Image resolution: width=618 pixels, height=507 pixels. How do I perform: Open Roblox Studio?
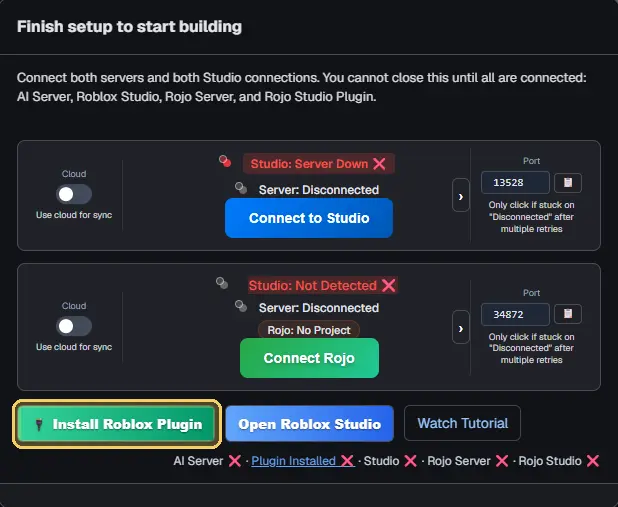pos(309,424)
